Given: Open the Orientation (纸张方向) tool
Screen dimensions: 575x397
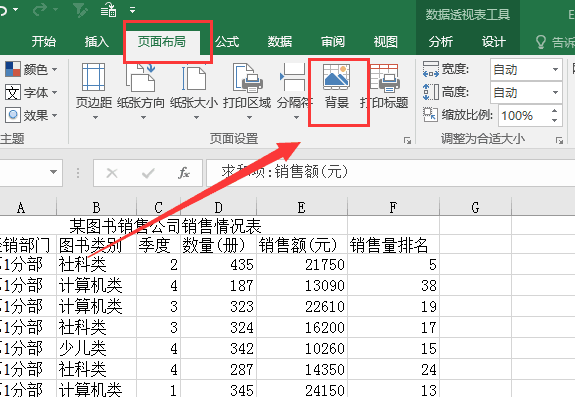Looking at the screenshot, I should [x=141, y=91].
